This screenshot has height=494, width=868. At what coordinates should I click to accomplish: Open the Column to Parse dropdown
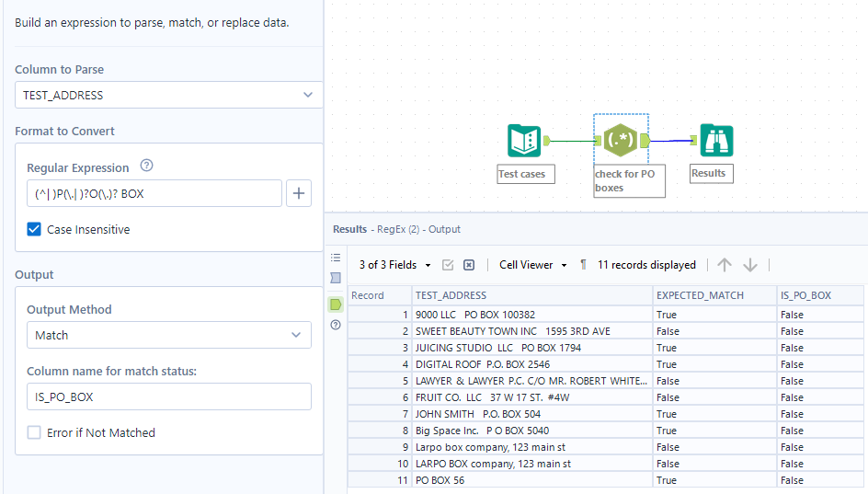(x=168, y=95)
